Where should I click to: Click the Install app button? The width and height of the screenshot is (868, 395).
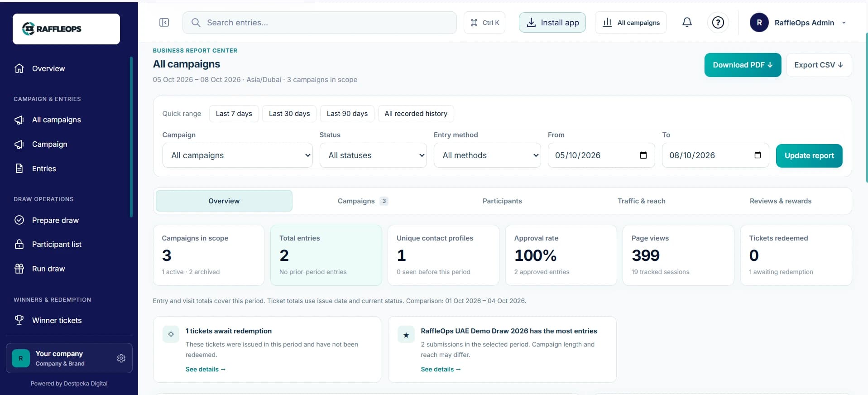[552, 23]
